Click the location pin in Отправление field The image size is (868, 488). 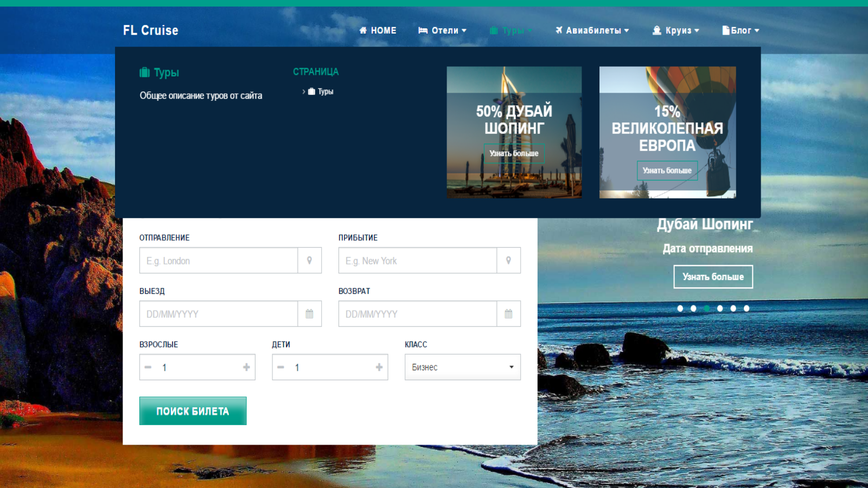coord(309,260)
